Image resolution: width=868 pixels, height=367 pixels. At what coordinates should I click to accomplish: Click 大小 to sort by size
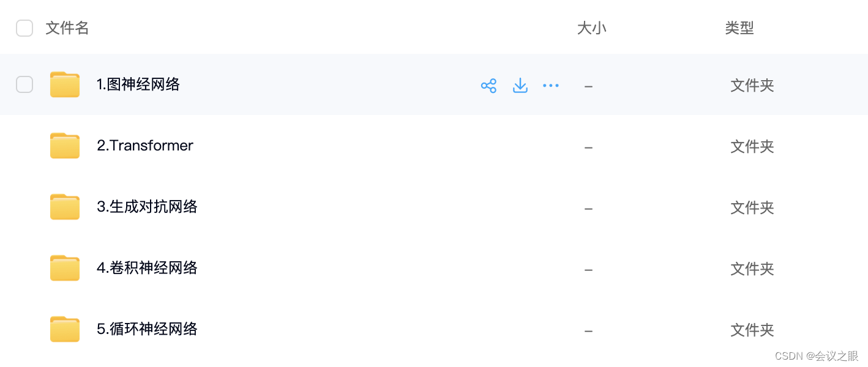591,28
